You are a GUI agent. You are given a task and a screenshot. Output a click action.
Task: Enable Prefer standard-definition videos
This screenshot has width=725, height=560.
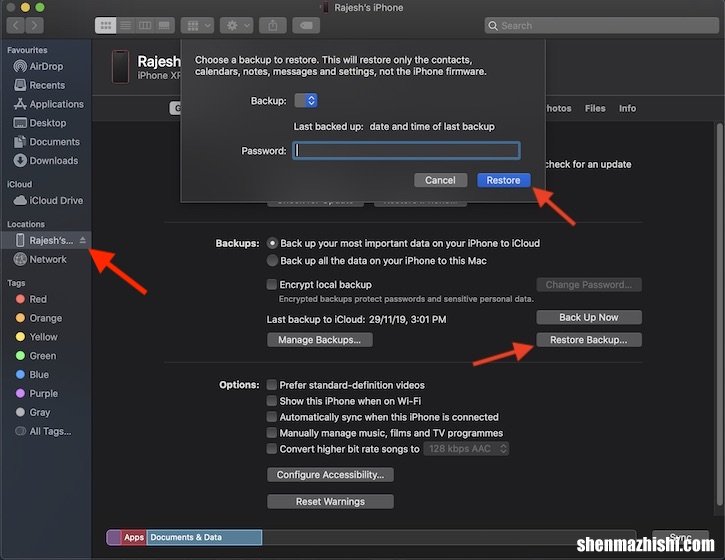272,385
